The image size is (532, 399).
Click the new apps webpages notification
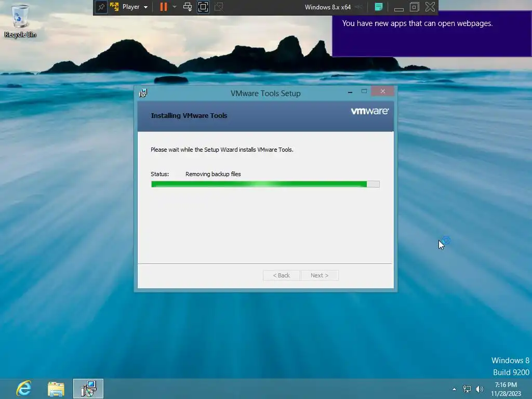click(432, 34)
